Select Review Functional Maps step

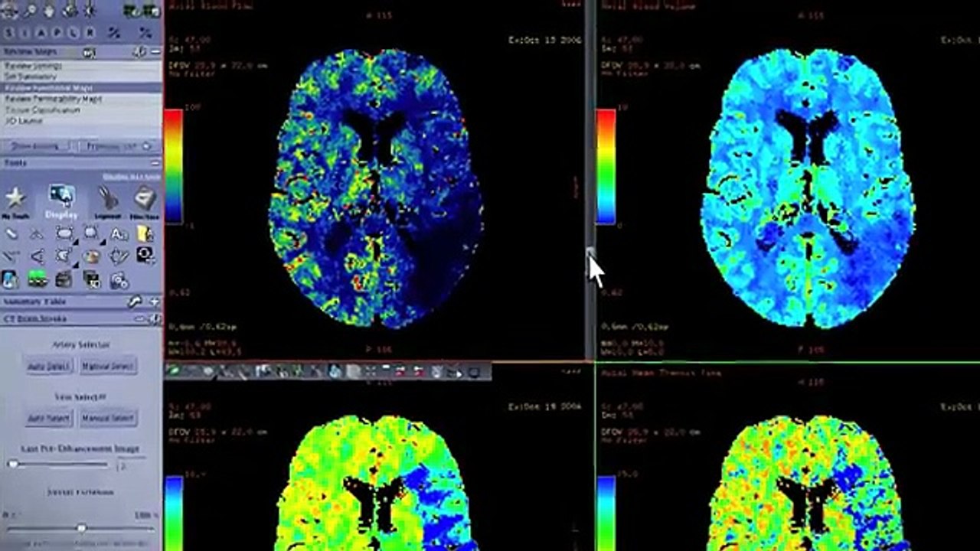80,88
